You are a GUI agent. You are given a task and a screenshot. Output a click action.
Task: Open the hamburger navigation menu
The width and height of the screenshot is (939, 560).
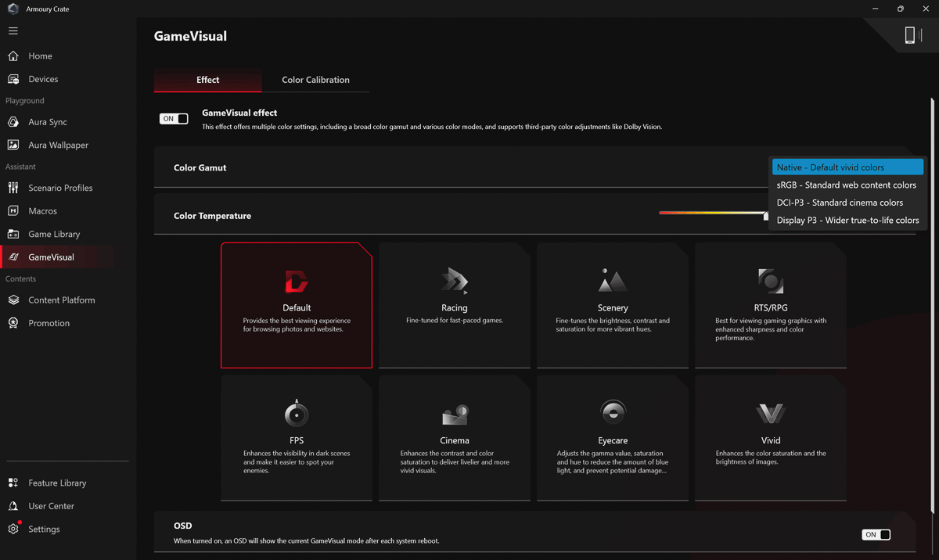(x=13, y=31)
